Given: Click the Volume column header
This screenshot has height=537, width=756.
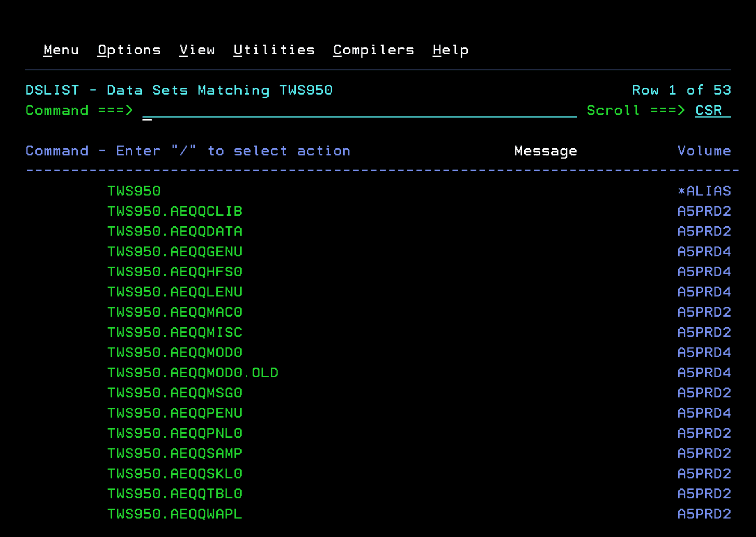Looking at the screenshot, I should click(x=704, y=151).
